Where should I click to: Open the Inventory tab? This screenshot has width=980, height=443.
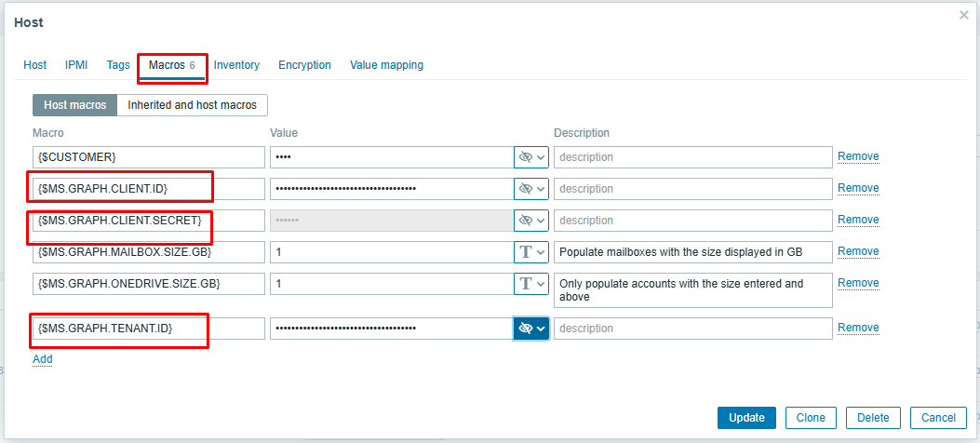pos(236,65)
